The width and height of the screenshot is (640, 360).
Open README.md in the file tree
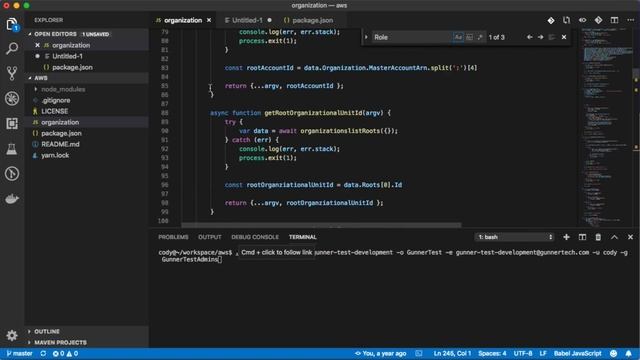click(60, 144)
